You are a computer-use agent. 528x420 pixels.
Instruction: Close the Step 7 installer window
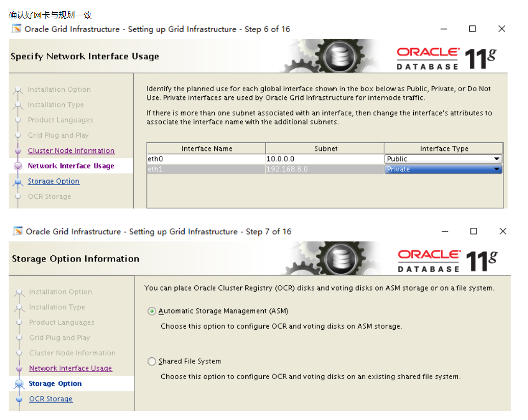[x=502, y=231]
